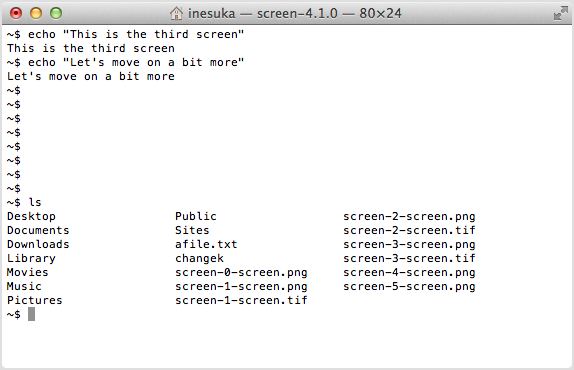
Task: Click the home folder proxy icon in title
Action: pyautogui.click(x=176, y=14)
